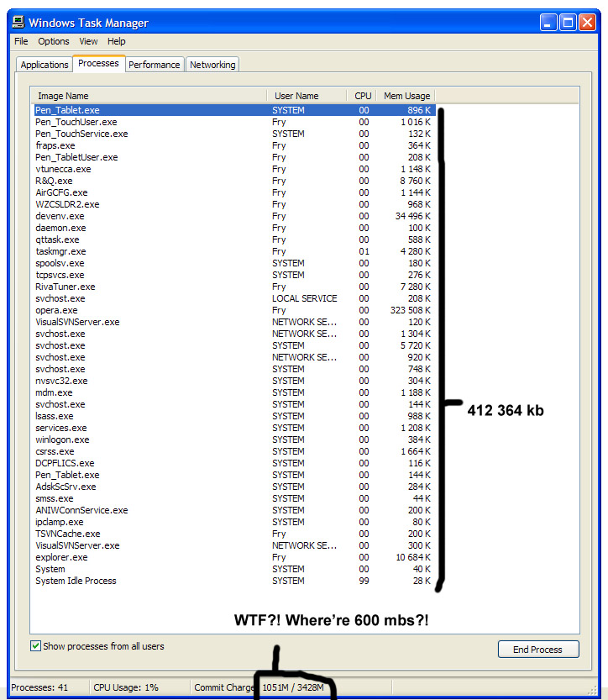Toggle Show processes from all users
Screen dimensions: 608x700
coord(35,646)
